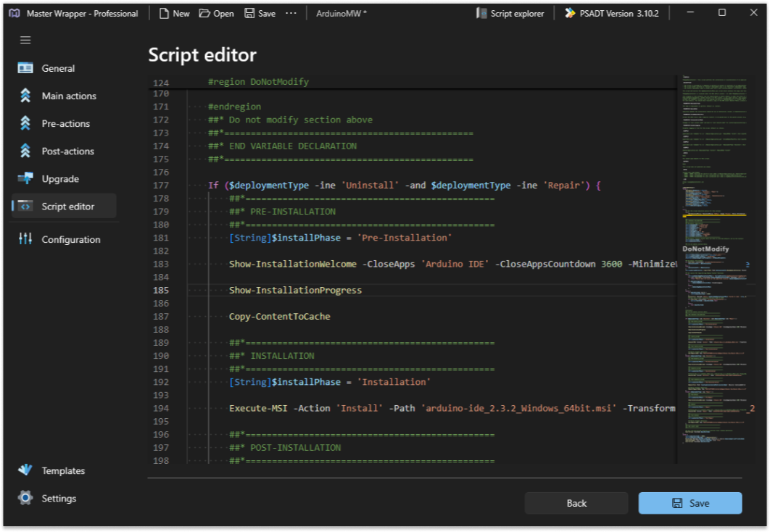Click line number 185 in the gutter
The width and height of the screenshot is (770, 532).
click(x=160, y=291)
